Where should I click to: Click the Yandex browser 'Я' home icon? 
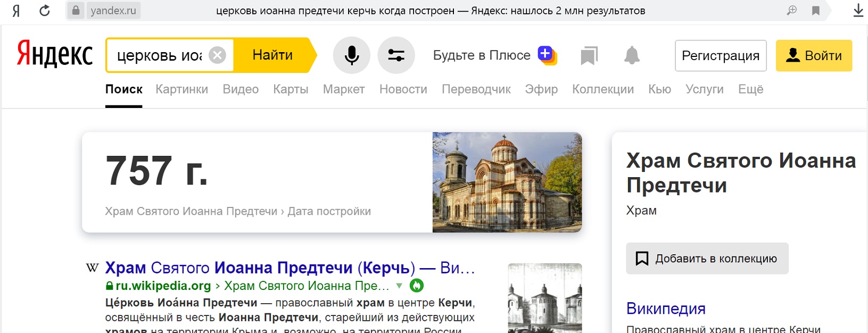pos(16,11)
